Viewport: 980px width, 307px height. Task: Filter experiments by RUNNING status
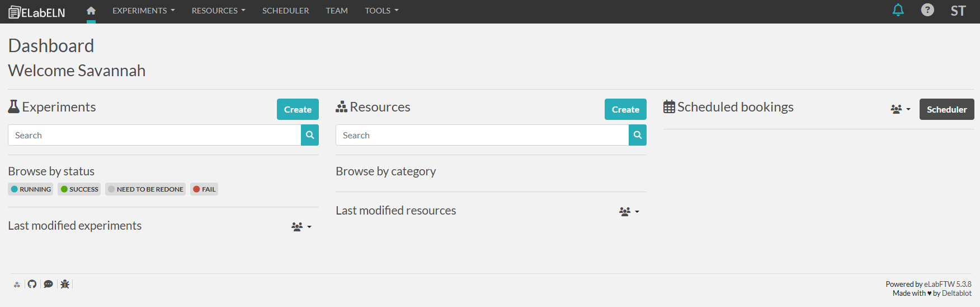point(31,189)
